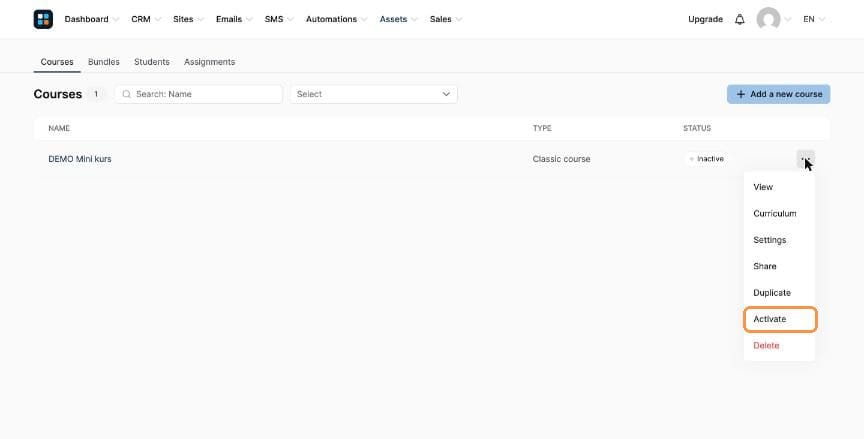Switch to the Bundles tab
Screen dimensions: 864x439
point(104,62)
